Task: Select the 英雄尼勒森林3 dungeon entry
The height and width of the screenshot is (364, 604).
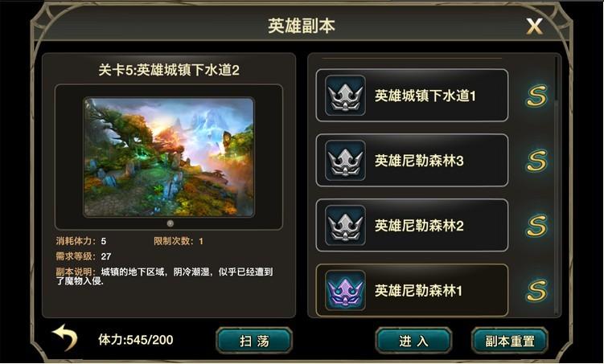Action: (412, 161)
